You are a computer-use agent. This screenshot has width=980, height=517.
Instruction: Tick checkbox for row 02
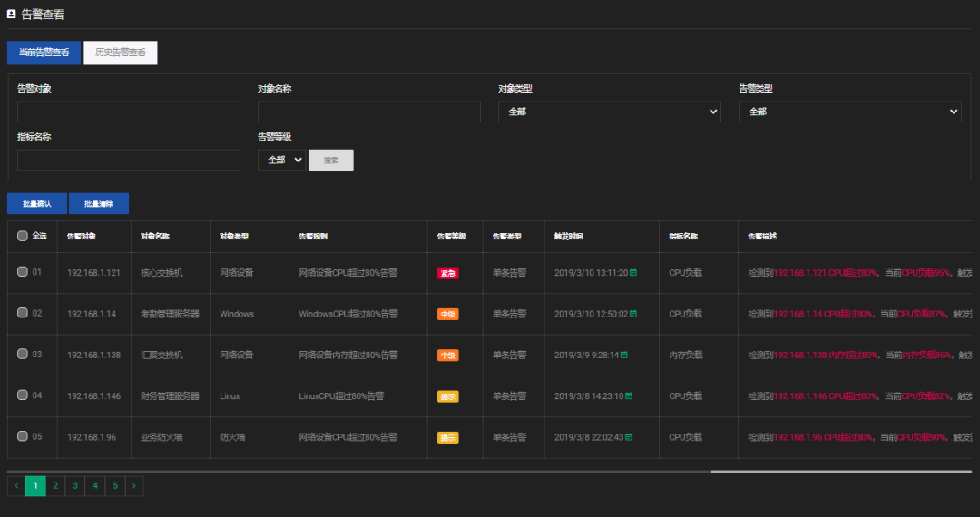(23, 313)
